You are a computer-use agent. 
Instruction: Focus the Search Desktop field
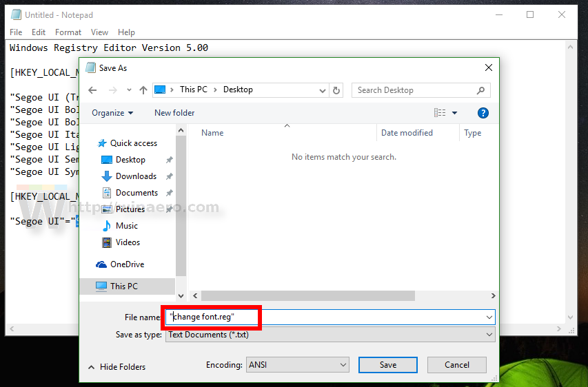click(x=420, y=90)
